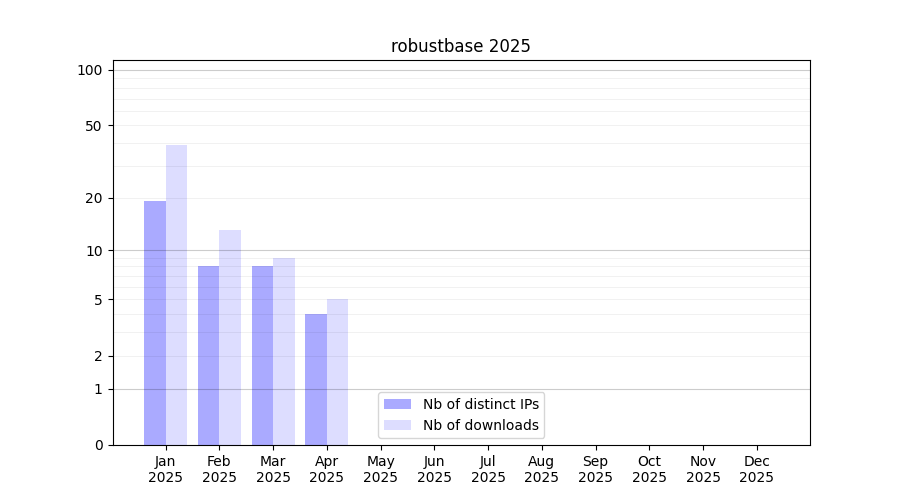Viewport: 900px width, 500px height.
Task: Click the Jan 2025 distinct IPs bar
Action: click(x=155, y=323)
